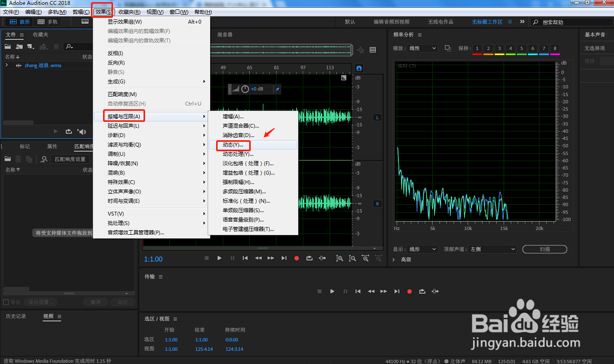Image resolution: width=614 pixels, height=364 pixels.
Task: Click frequency analysis snapshot copy icon
Action: tap(448, 48)
